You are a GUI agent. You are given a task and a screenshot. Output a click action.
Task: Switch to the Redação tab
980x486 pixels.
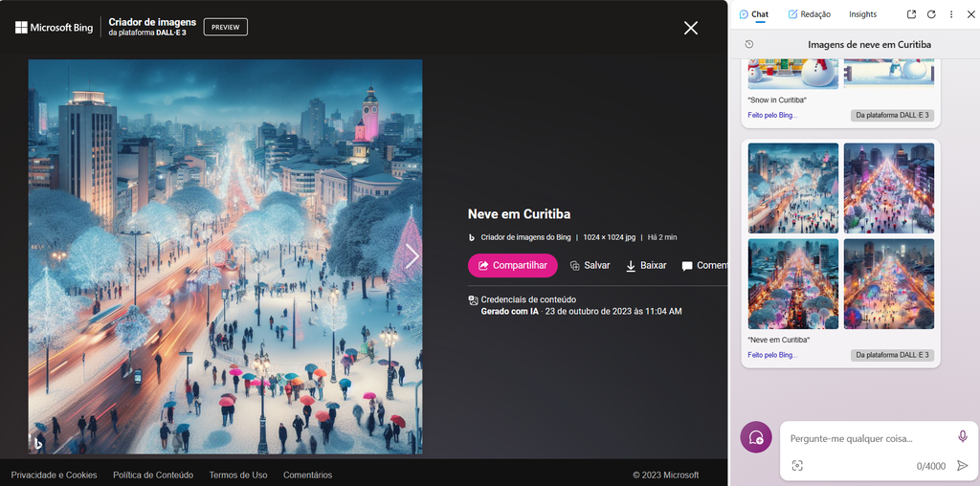click(x=809, y=14)
